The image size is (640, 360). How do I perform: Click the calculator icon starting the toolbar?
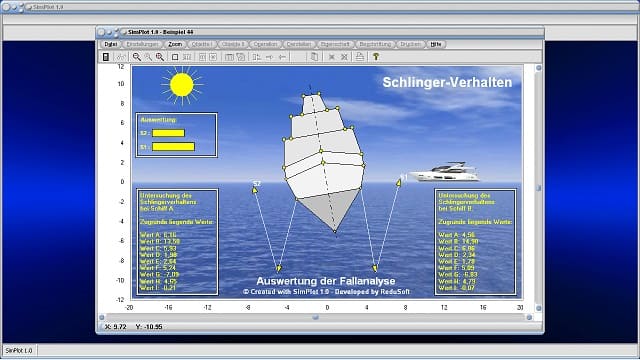106,57
